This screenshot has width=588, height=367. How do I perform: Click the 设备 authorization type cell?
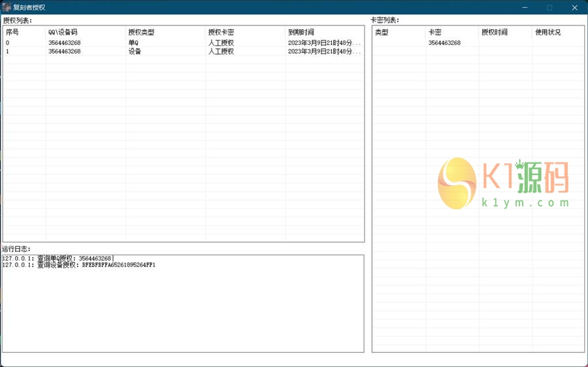point(135,52)
